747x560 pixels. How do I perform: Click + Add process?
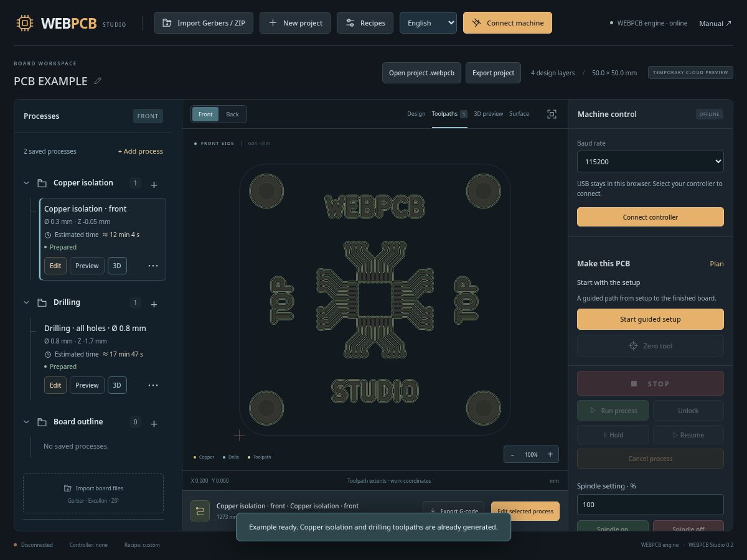(x=141, y=151)
